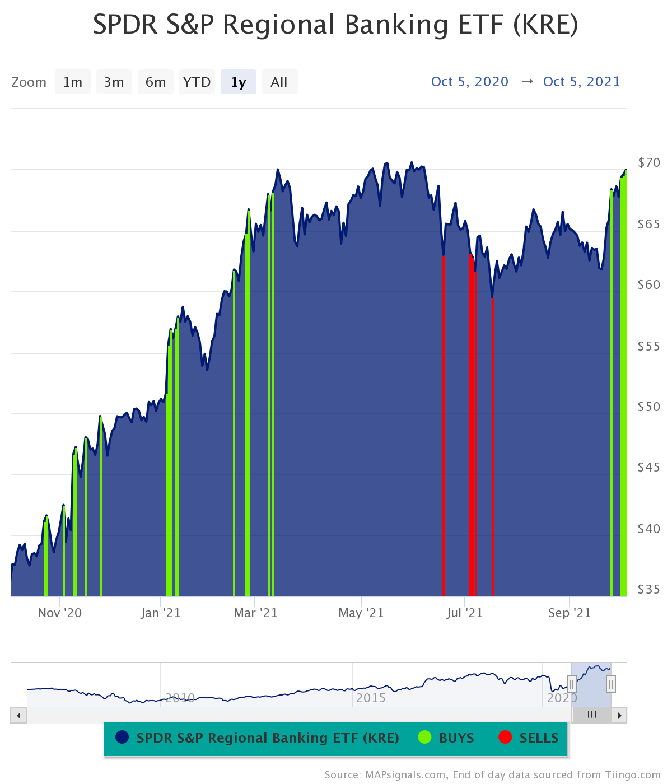Click the navigator scrollbar thumb

pos(592,715)
